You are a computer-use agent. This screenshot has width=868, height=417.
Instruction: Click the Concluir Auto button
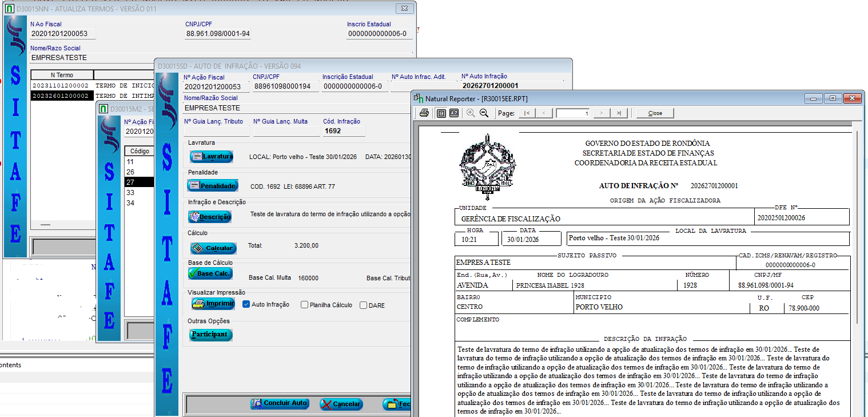280,404
